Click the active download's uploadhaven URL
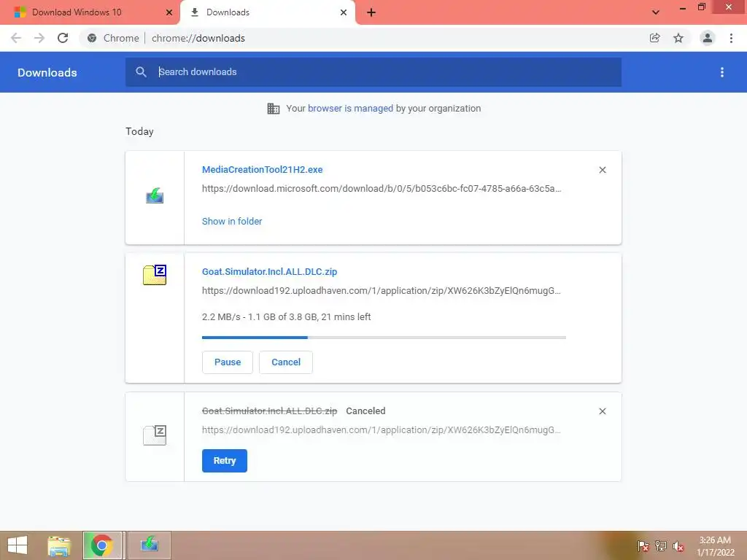Viewport: 747px width, 560px height. pyautogui.click(x=382, y=291)
